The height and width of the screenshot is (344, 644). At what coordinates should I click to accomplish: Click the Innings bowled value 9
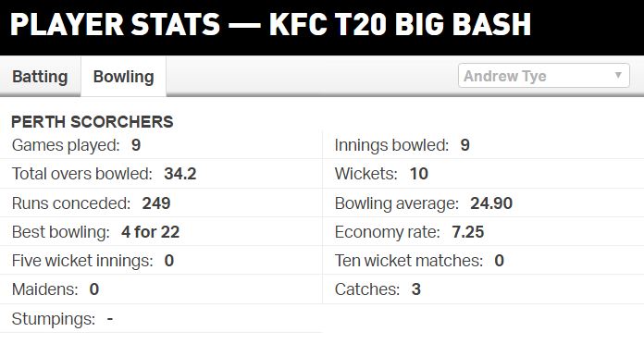(464, 145)
